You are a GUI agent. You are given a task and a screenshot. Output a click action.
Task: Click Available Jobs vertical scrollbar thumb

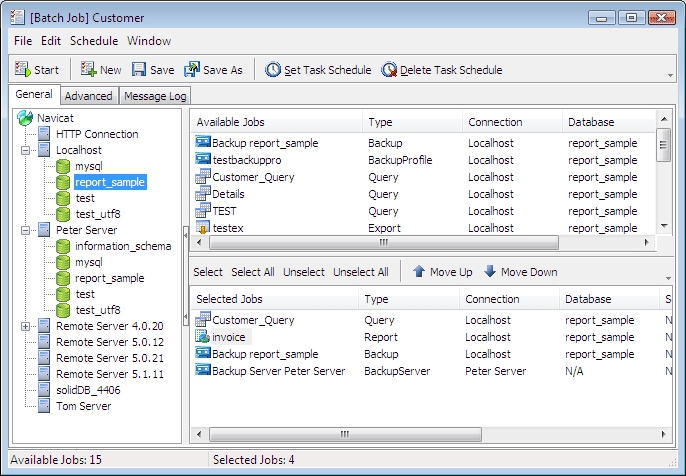pos(664,144)
